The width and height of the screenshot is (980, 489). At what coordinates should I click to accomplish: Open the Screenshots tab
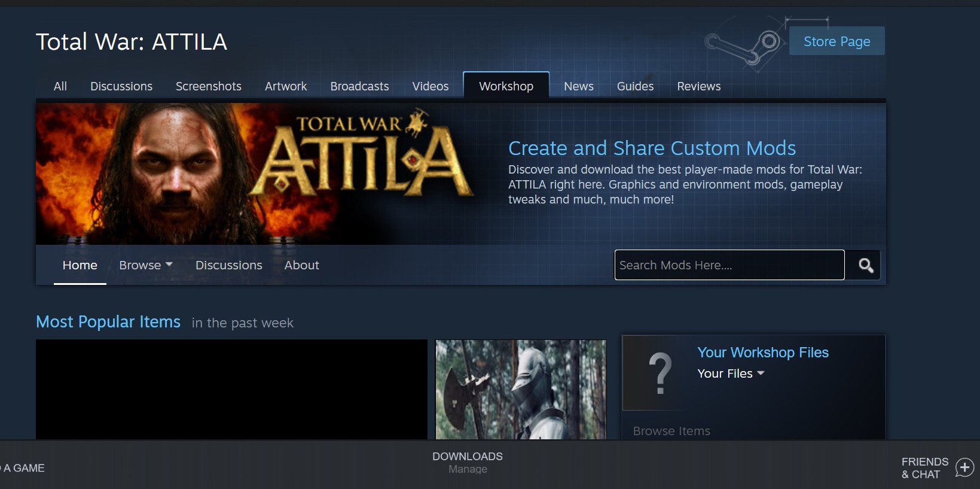coord(209,86)
